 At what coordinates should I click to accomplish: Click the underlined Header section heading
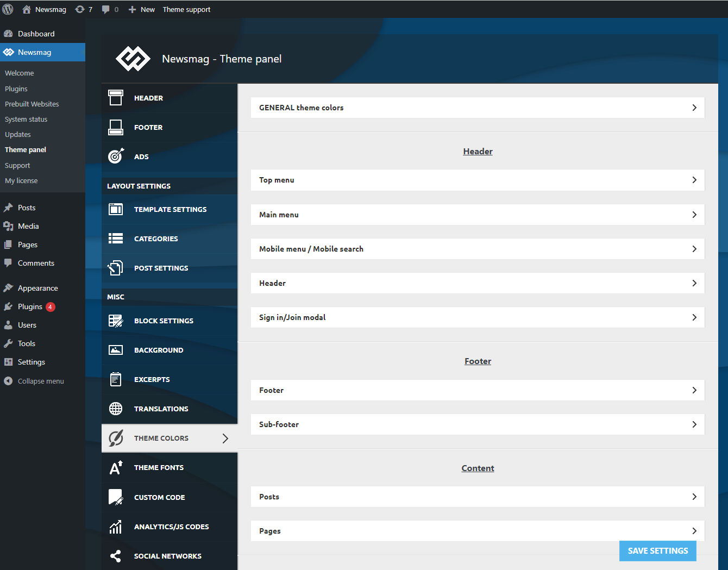[x=478, y=152]
